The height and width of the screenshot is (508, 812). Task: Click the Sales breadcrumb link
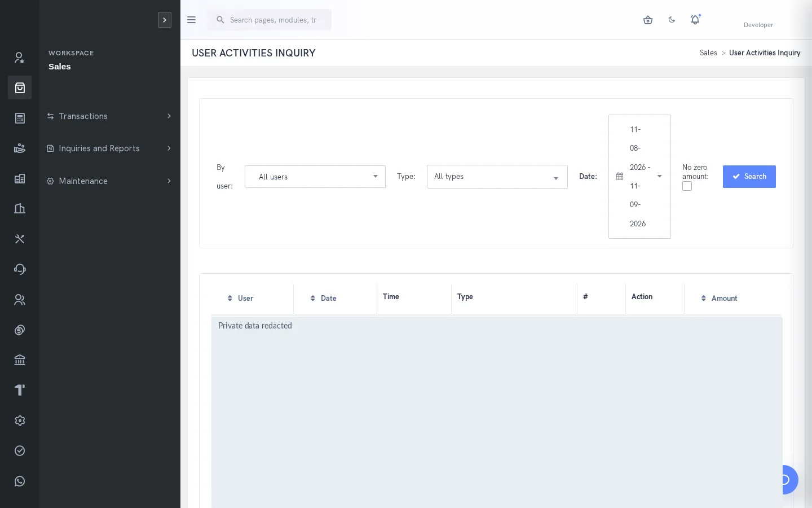[x=708, y=53]
